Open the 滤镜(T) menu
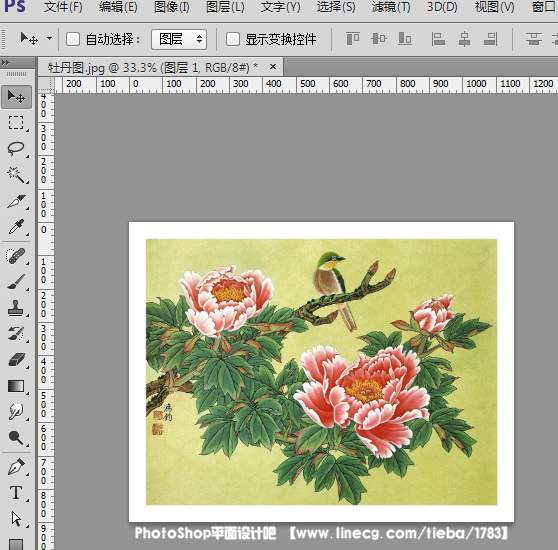 391,7
